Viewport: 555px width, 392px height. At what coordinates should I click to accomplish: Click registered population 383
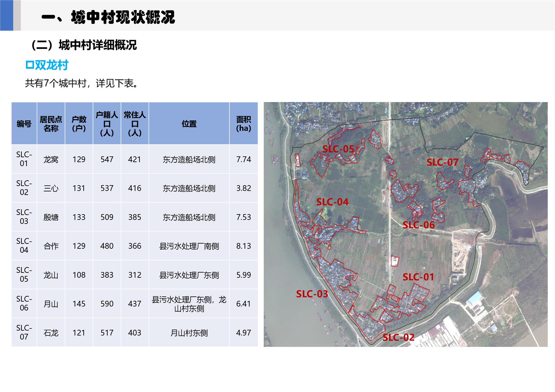point(107,275)
